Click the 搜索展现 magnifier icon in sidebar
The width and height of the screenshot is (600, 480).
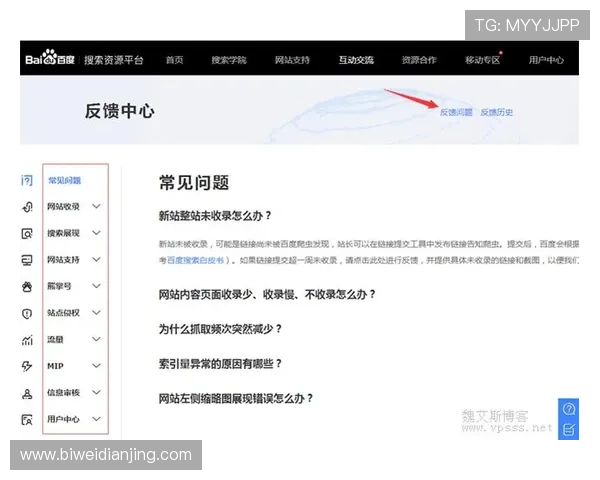[x=27, y=233]
